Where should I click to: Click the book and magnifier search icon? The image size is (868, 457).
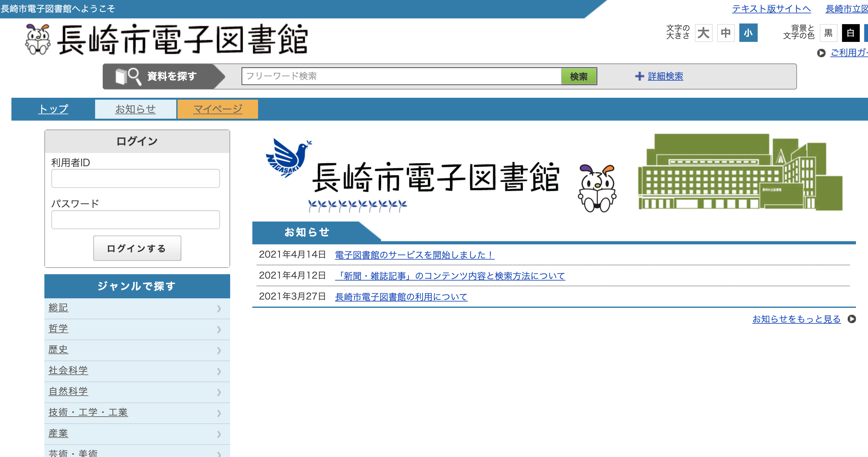tap(128, 76)
